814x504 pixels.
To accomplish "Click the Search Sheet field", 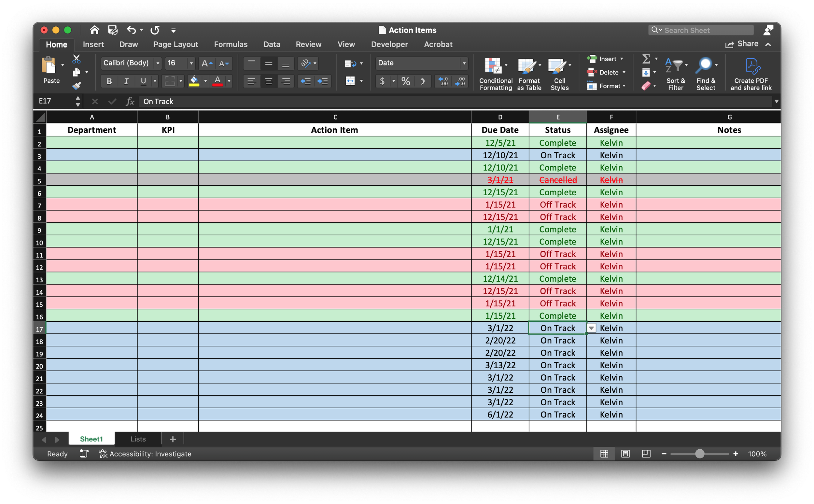I will pyautogui.click(x=700, y=30).
